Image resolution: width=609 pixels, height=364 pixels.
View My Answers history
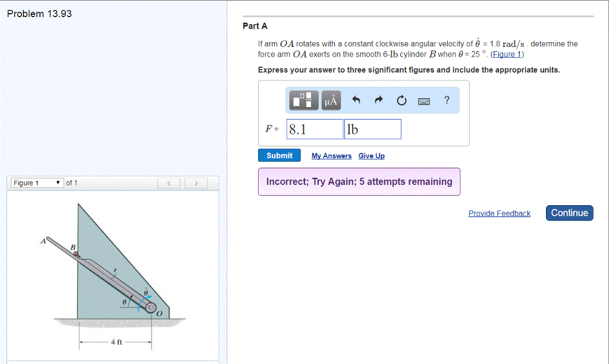click(331, 156)
